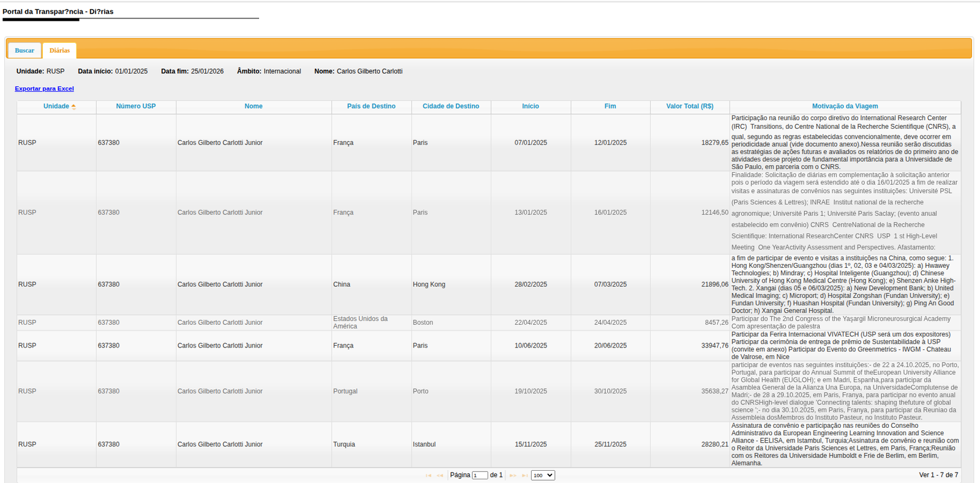Switch to the Buscar tab
The image size is (980, 483).
(x=24, y=50)
